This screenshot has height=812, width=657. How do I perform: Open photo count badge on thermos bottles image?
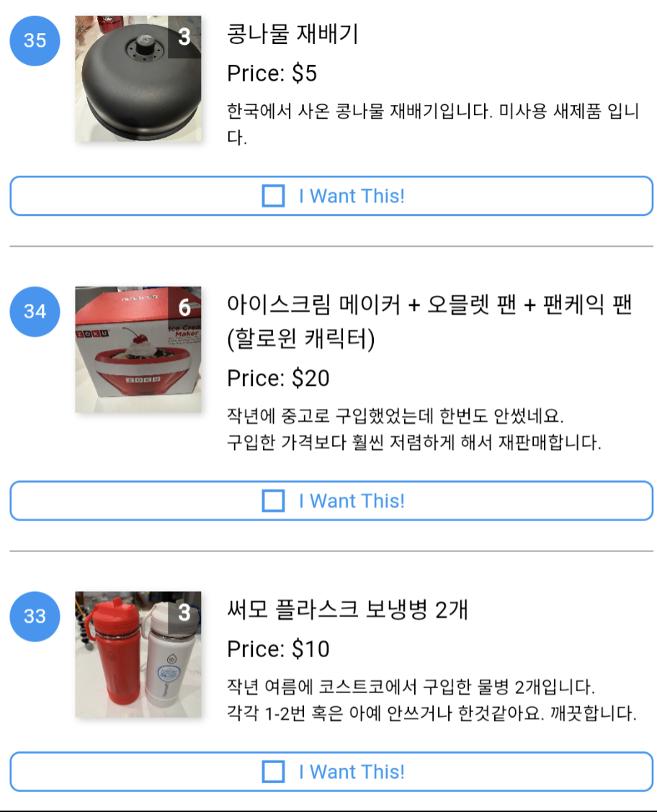click(184, 613)
